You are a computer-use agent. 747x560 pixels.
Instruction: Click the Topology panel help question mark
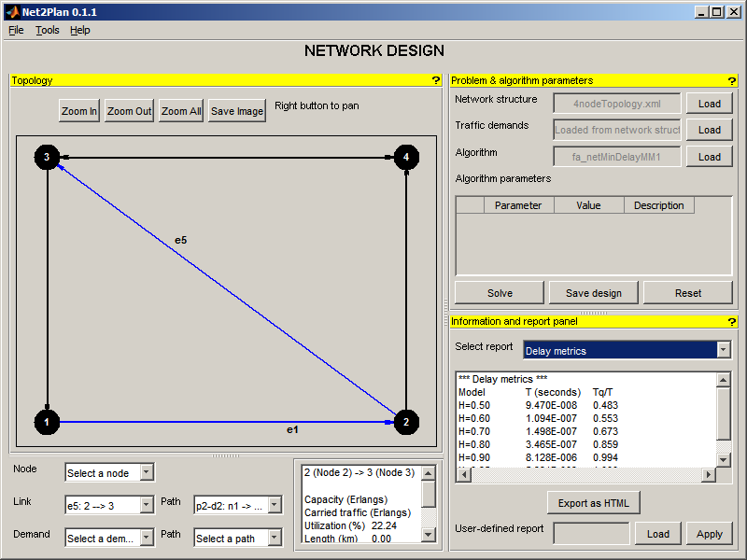tap(435, 80)
